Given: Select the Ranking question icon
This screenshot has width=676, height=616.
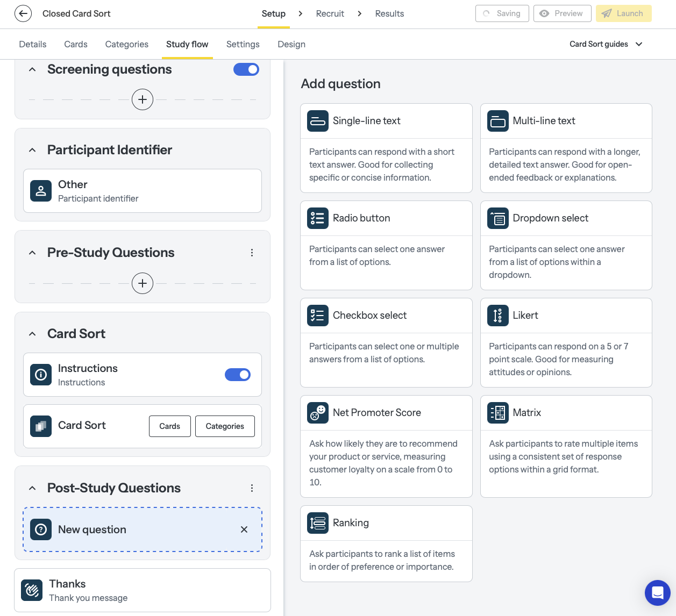Looking at the screenshot, I should pos(318,523).
